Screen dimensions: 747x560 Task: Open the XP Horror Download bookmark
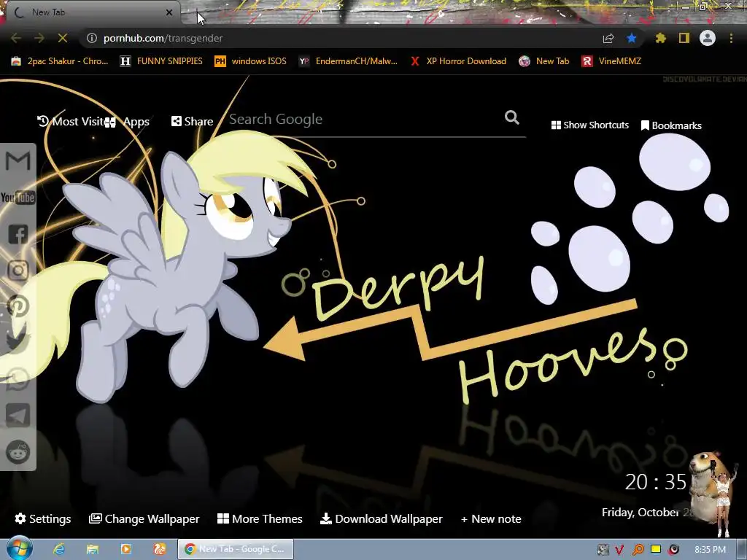click(x=458, y=61)
